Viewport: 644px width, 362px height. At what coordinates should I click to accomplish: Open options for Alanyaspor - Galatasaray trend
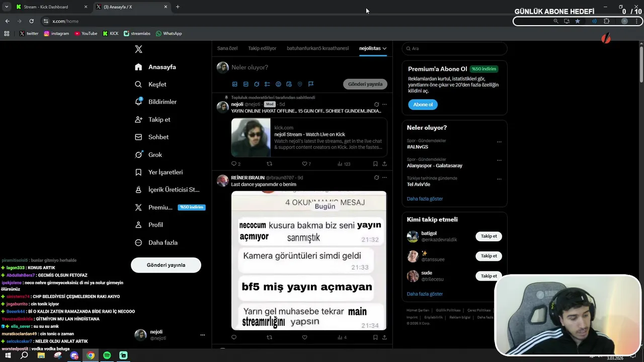click(x=499, y=160)
